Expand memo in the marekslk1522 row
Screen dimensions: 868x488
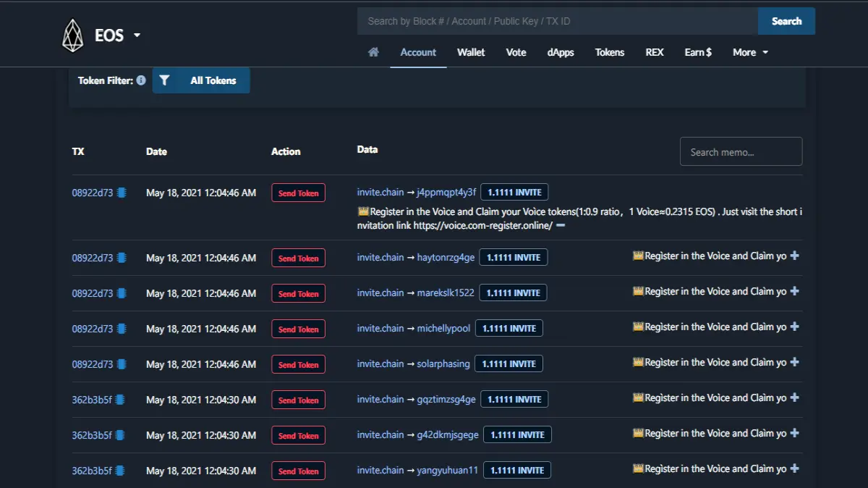pyautogui.click(x=794, y=291)
